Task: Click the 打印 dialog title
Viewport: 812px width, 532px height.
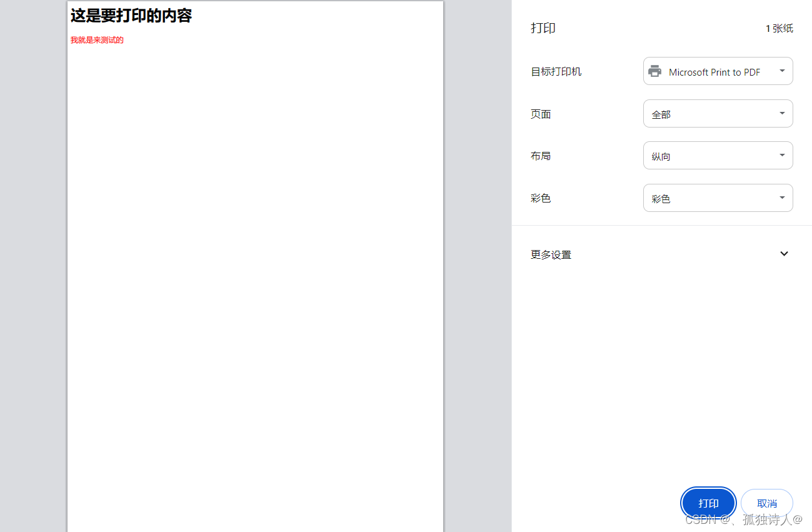Action: (543, 28)
